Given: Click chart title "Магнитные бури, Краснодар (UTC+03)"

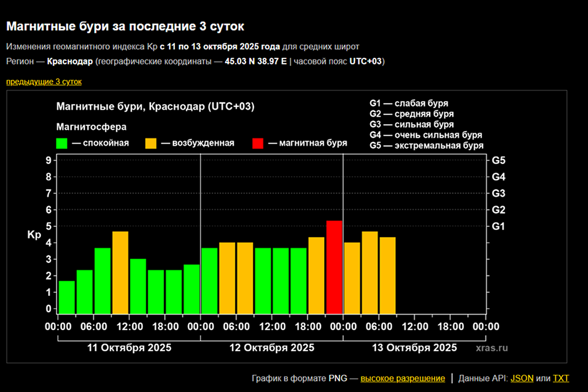Looking at the screenshot, I should point(155,107).
